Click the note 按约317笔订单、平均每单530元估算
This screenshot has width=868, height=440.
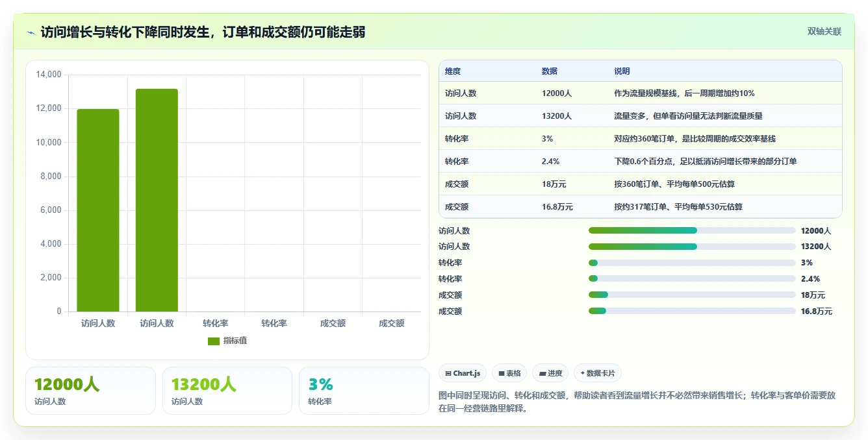pos(678,207)
